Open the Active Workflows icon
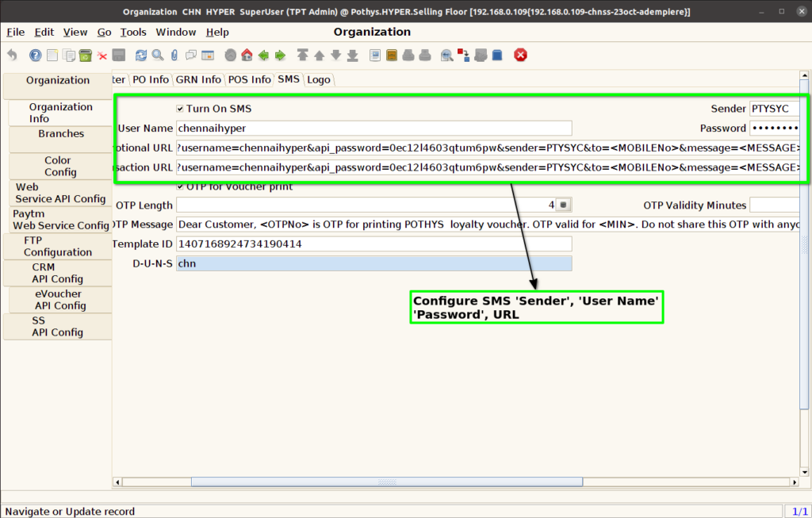Screen dimensions: 812x518 [x=463, y=55]
